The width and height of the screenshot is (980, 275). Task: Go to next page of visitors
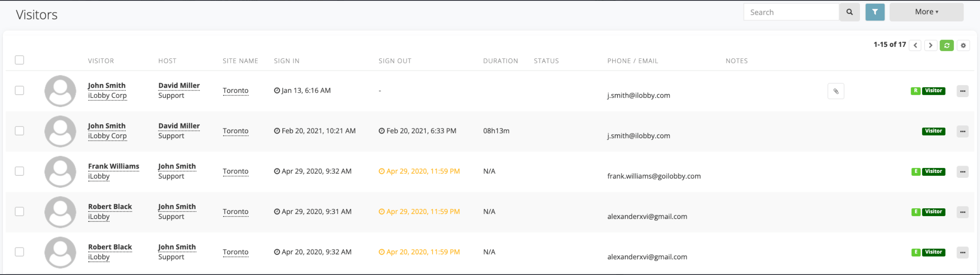tap(931, 45)
